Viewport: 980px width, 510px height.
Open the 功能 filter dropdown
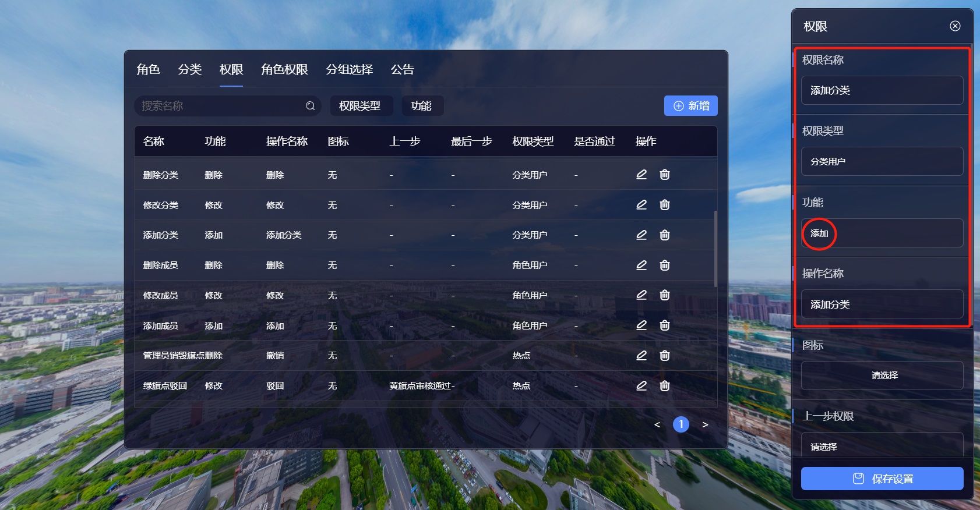(422, 106)
